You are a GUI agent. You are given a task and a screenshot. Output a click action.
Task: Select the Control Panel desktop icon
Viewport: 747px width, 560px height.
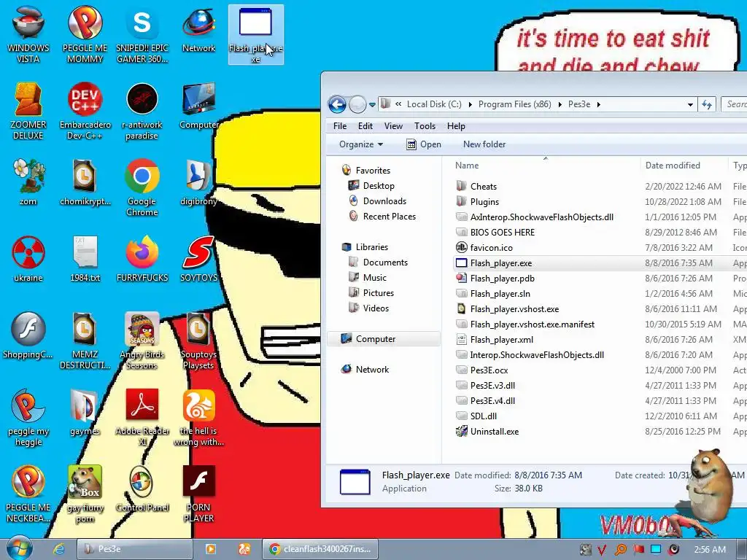[142, 489]
